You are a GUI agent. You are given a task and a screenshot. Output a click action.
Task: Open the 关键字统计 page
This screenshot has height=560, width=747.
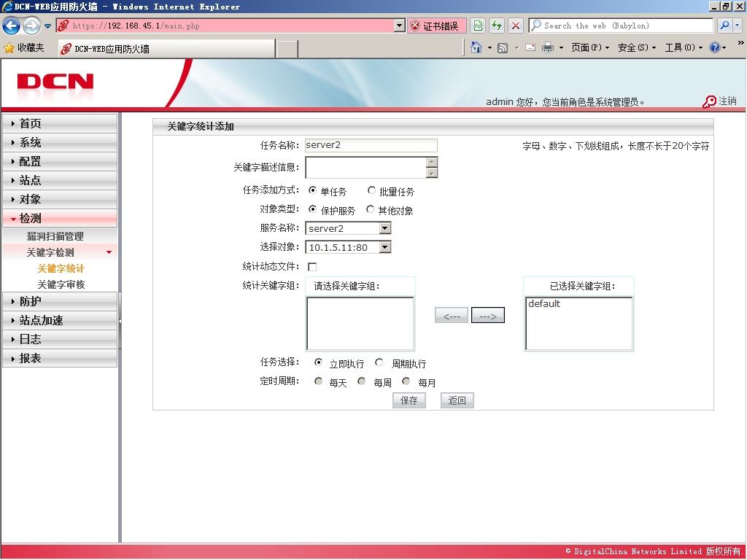(61, 268)
